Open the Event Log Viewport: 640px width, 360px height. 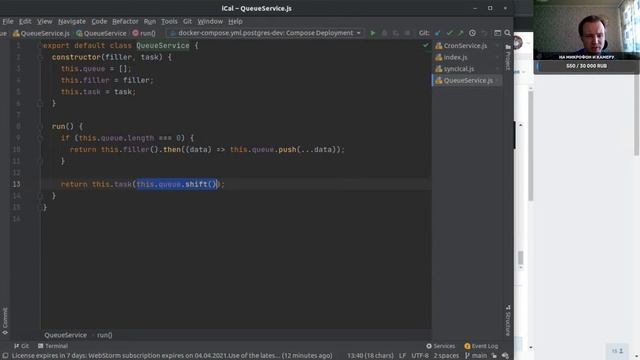pos(481,346)
